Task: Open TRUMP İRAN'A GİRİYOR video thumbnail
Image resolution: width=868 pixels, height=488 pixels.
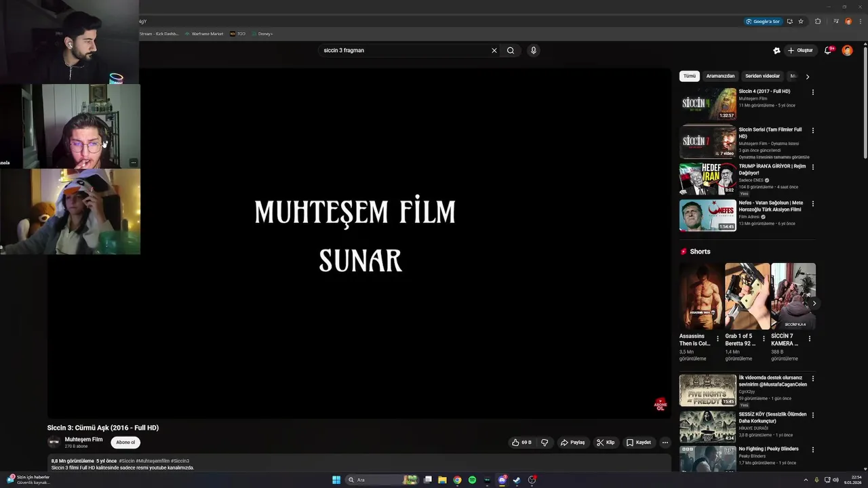Action: pos(708,179)
